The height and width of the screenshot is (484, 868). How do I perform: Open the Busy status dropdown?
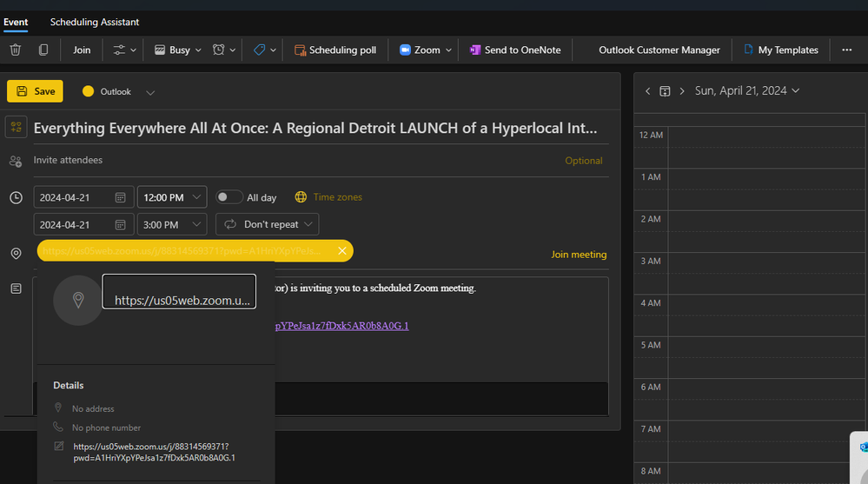178,50
